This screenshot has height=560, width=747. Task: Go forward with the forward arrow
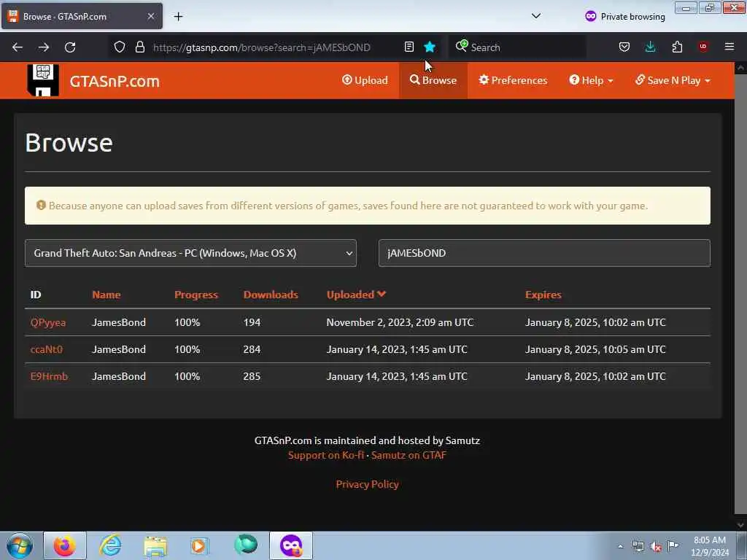[44, 47]
